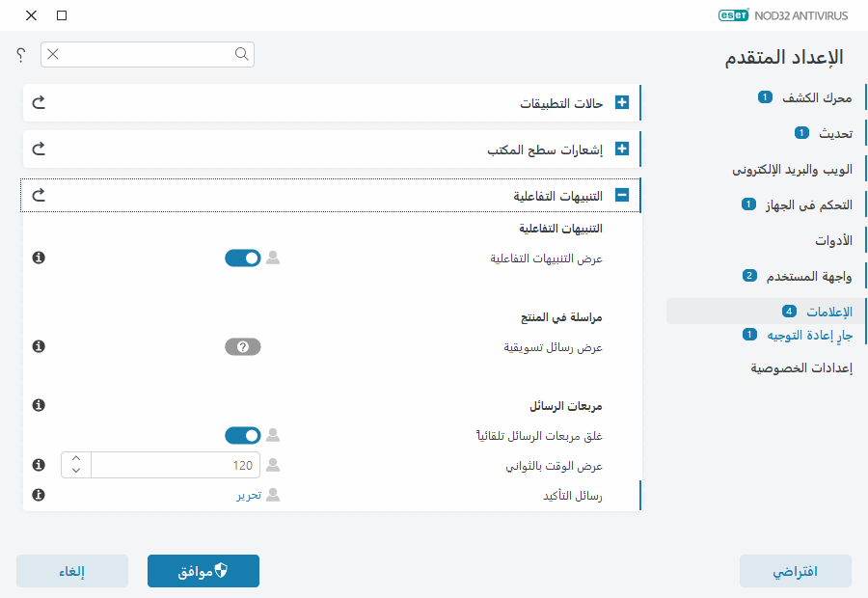The height and width of the screenshot is (598, 868).
Task: Click عرض الوقت بالثواني label
Action: click(x=555, y=466)
